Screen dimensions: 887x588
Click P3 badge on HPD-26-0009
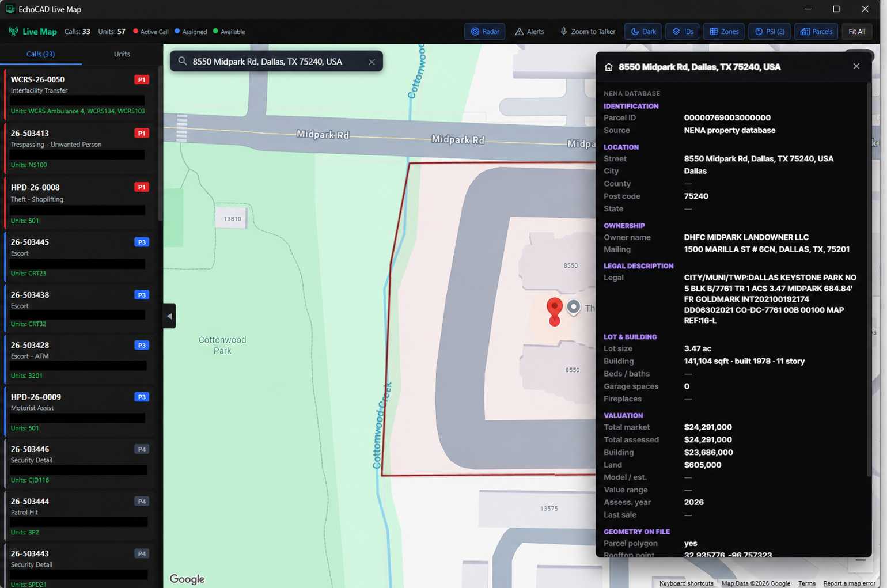tap(142, 397)
